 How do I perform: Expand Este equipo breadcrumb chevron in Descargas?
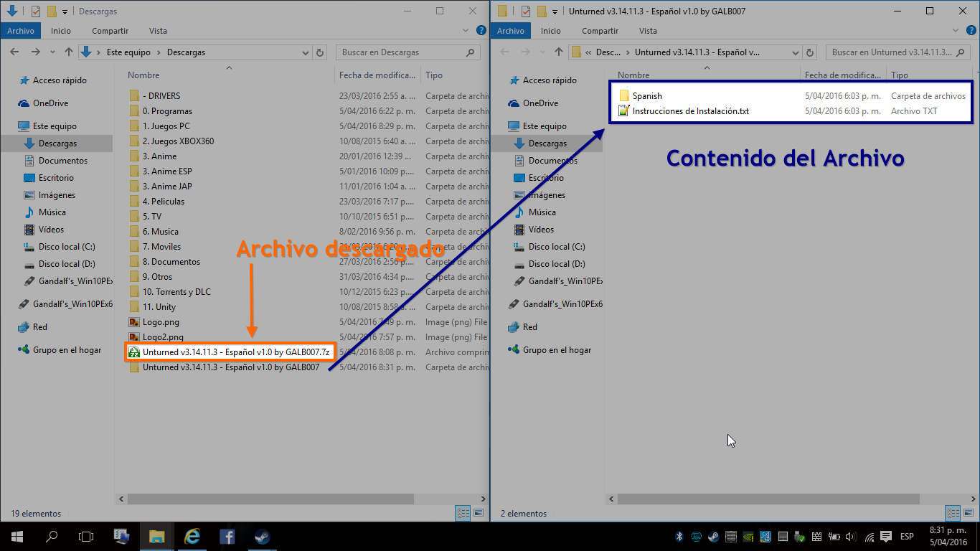click(x=160, y=52)
